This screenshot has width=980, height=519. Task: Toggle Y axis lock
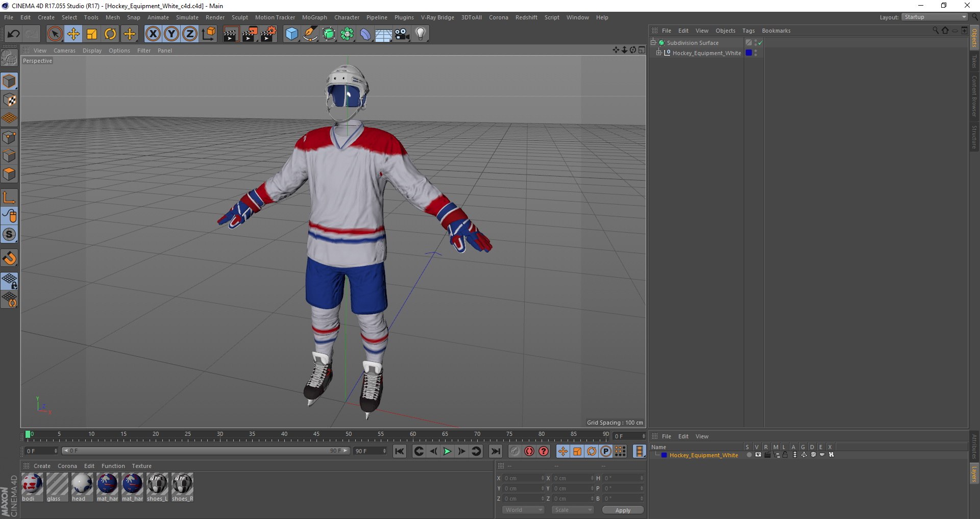[171, 34]
